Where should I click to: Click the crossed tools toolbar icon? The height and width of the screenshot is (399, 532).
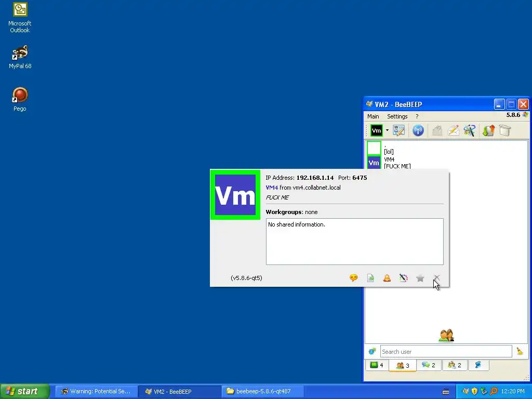(x=470, y=130)
